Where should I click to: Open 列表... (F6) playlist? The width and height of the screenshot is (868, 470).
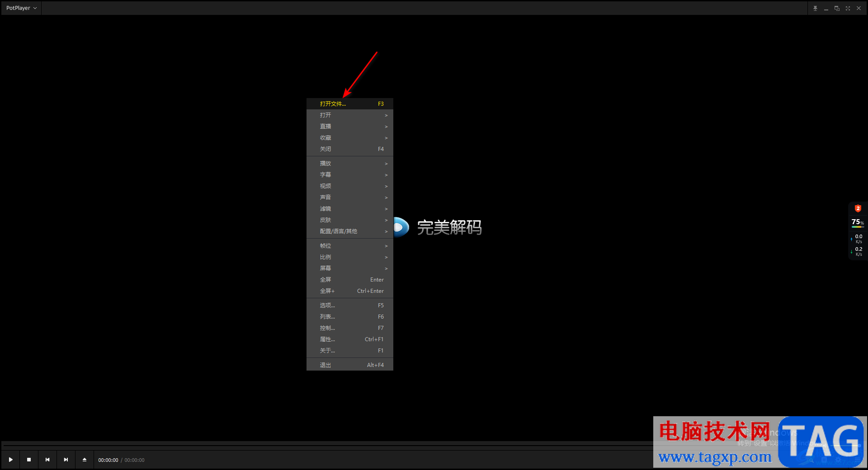350,317
